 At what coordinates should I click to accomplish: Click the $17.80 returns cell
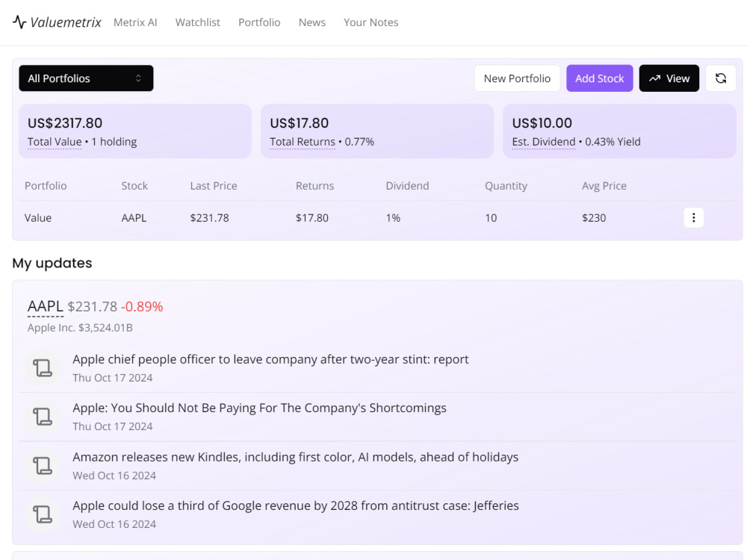click(x=312, y=217)
